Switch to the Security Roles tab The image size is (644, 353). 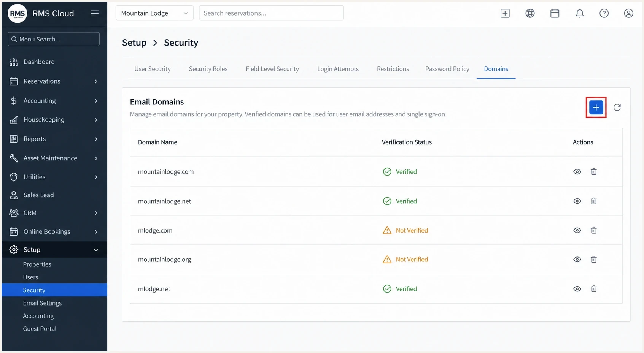208,69
